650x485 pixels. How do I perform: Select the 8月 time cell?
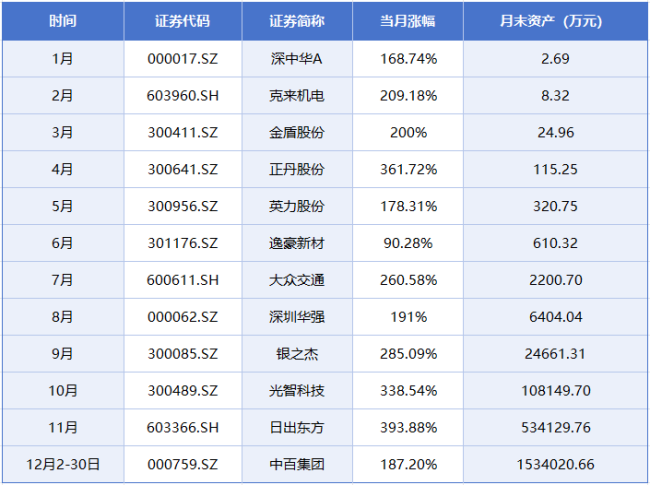click(63, 317)
